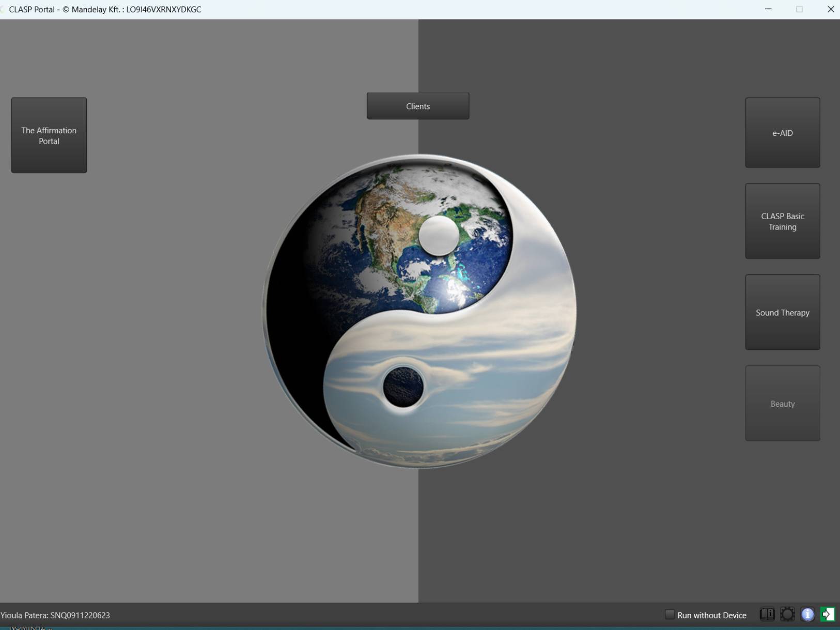Launch the e-AID module
This screenshot has width=840, height=630.
(x=782, y=133)
